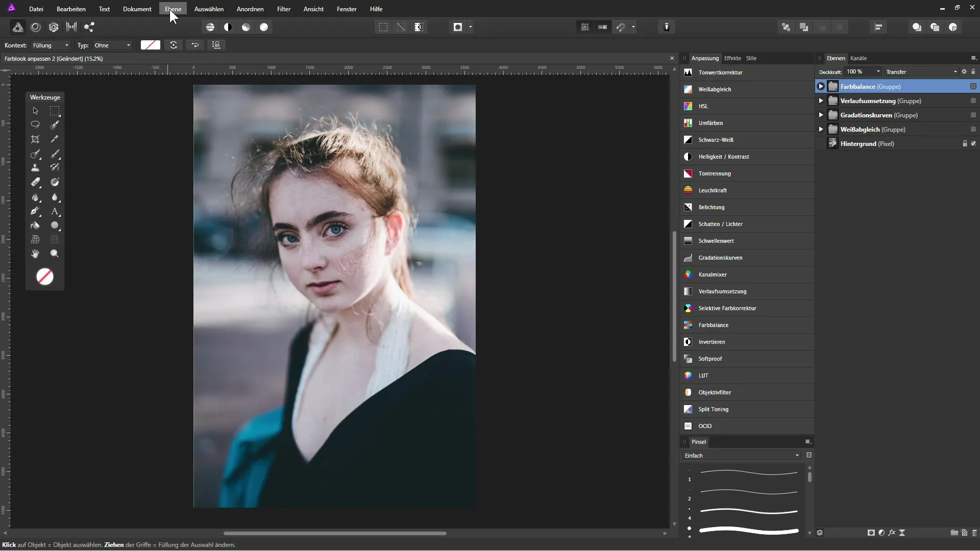Screen dimensions: 980x551
Task: Select the Zoom magnifier tool
Action: tap(55, 254)
